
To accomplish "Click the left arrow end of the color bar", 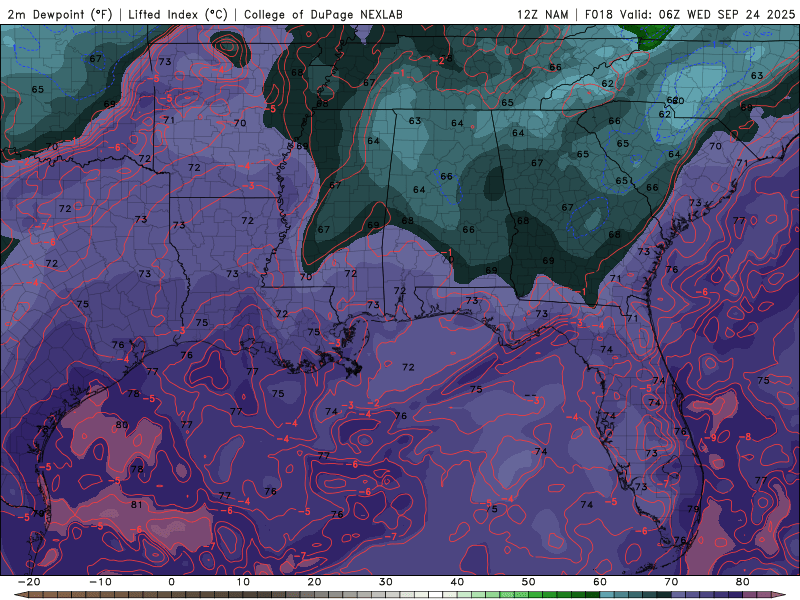I will pos(20,595).
